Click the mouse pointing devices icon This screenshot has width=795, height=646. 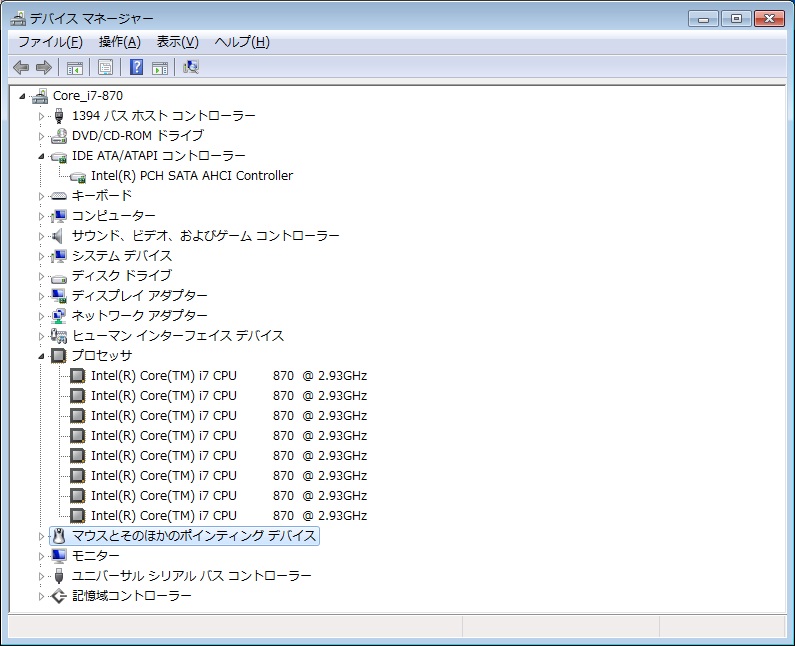pyautogui.click(x=59, y=536)
